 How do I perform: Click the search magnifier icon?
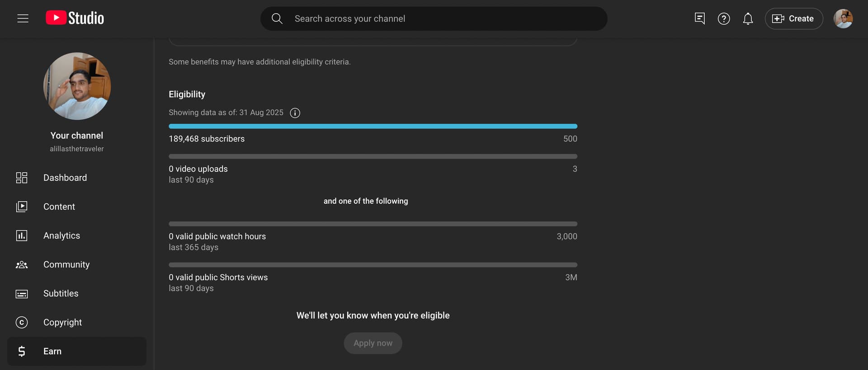click(x=277, y=19)
